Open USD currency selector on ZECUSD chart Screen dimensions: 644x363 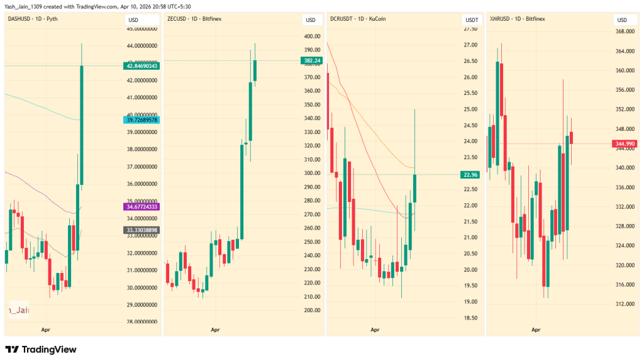point(310,20)
